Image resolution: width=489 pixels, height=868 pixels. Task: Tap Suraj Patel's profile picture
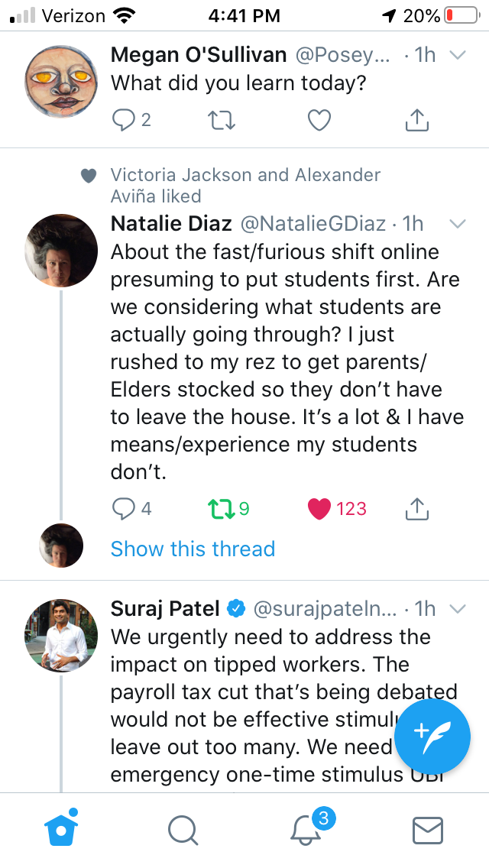point(62,636)
